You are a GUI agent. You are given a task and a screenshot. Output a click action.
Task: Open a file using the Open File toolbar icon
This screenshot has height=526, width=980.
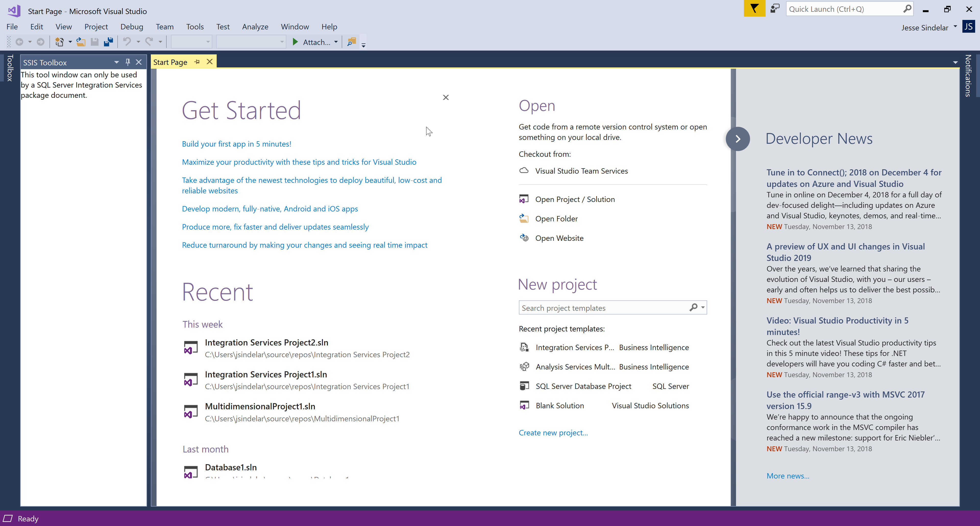tap(81, 42)
